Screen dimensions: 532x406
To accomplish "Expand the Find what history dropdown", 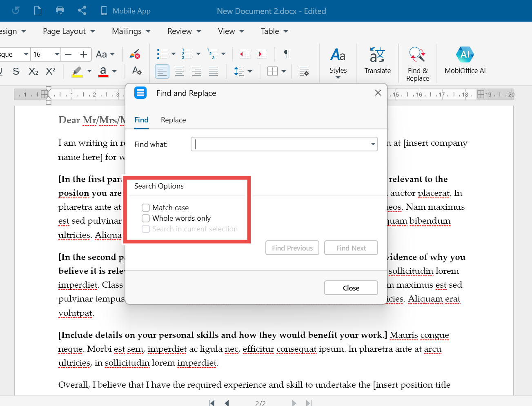I will [x=373, y=144].
